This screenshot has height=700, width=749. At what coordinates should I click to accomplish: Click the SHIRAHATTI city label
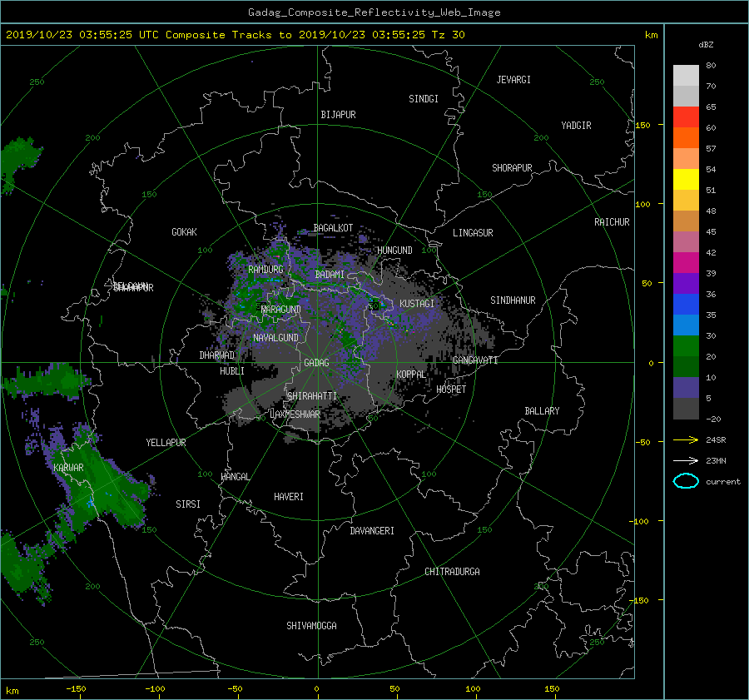pos(312,396)
